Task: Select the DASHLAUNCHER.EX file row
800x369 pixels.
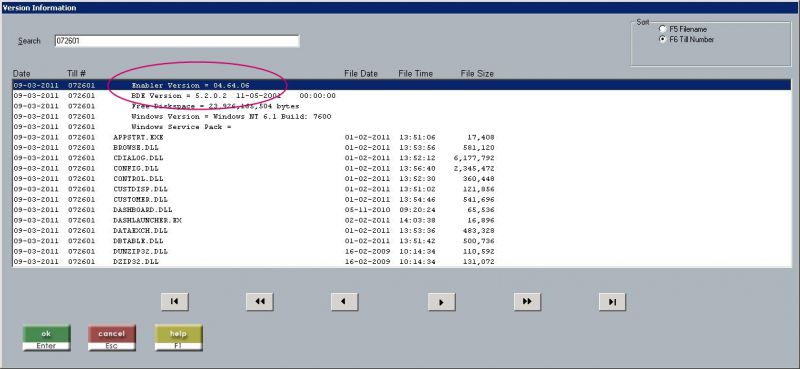Action: point(402,220)
